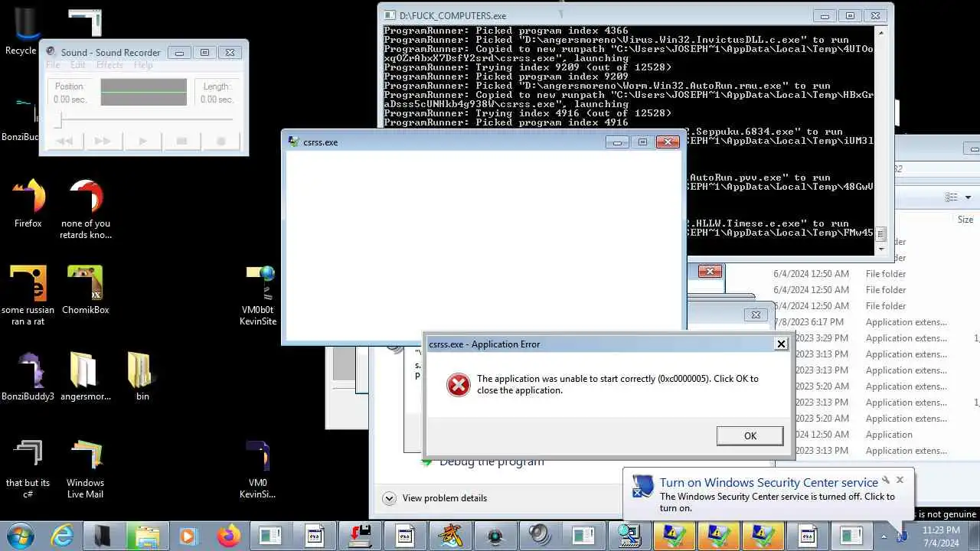980x551 pixels.
Task: Open the BonziBuddy3 desktop icon
Action: tap(28, 377)
